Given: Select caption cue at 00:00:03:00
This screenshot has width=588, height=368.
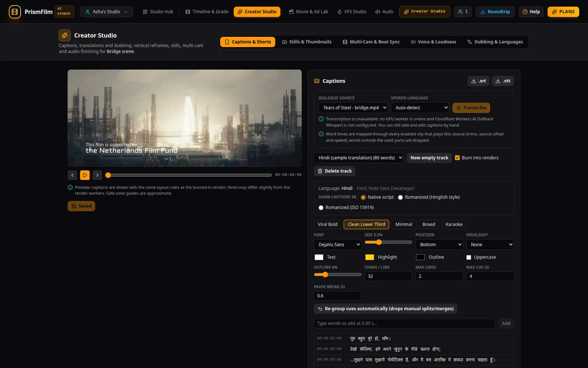Looking at the screenshot, I should [x=414, y=349].
